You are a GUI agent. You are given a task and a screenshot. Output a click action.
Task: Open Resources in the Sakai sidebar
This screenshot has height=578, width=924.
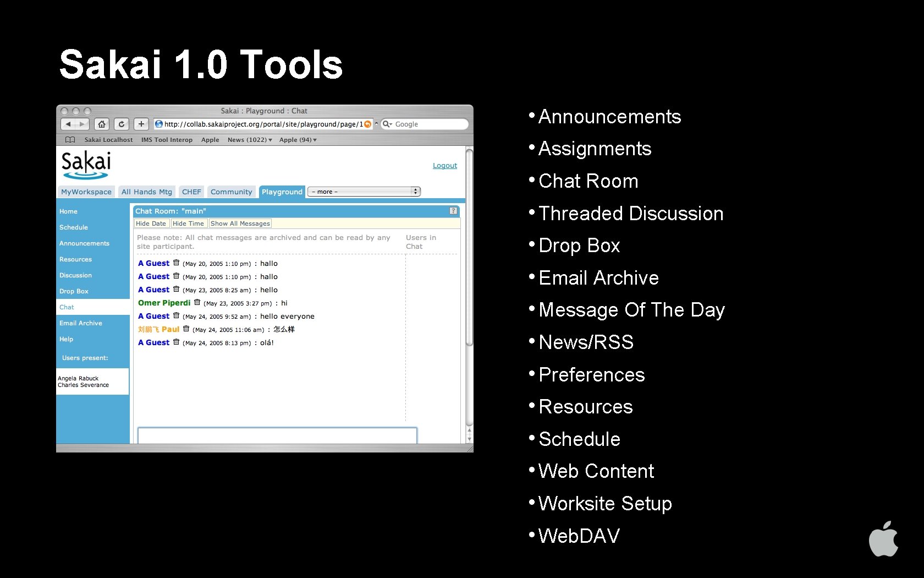[x=76, y=259]
